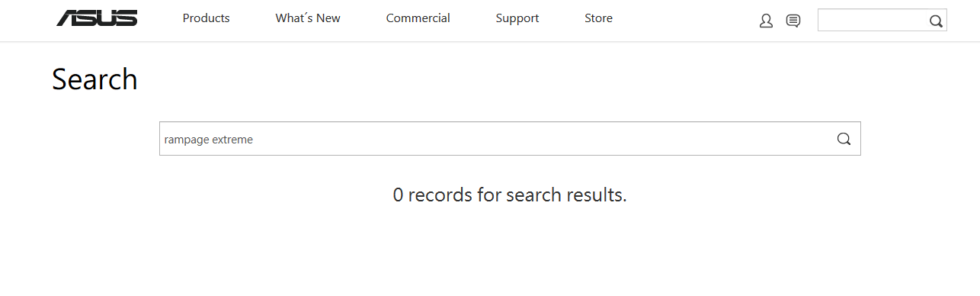The width and height of the screenshot is (980, 296).
Task: Click the "0" count in results message
Action: coord(398,195)
